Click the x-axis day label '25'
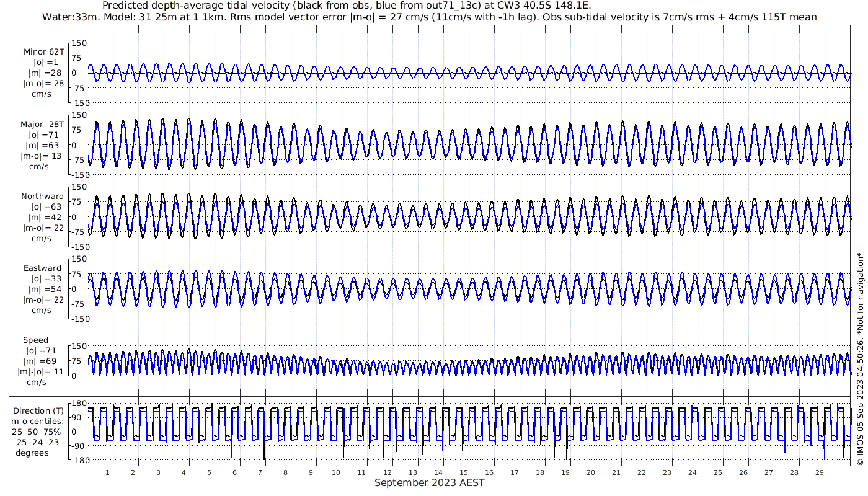Screen dimensions: 868x496 tap(717, 472)
